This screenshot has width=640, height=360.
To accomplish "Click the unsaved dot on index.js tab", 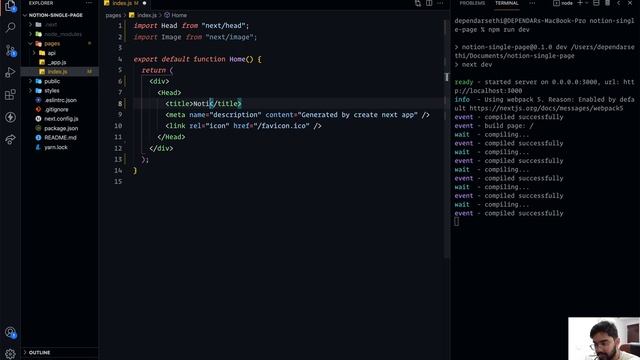I will point(144,3).
